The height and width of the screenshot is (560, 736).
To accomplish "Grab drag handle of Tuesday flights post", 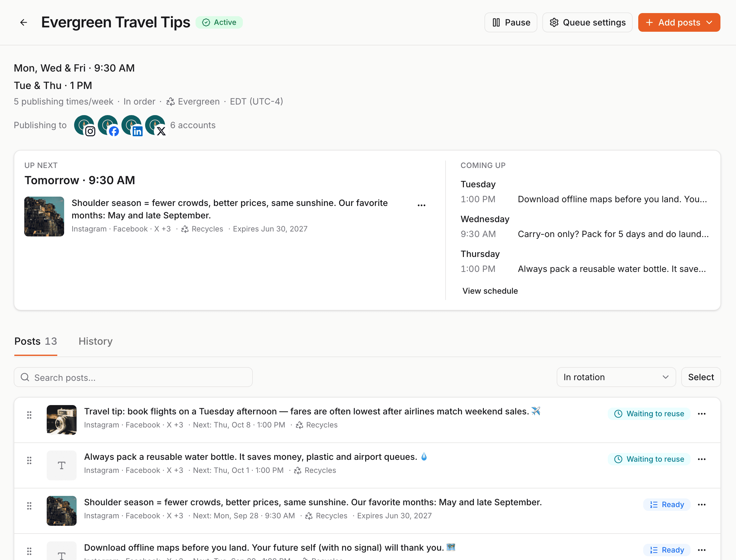I will [x=29, y=415].
